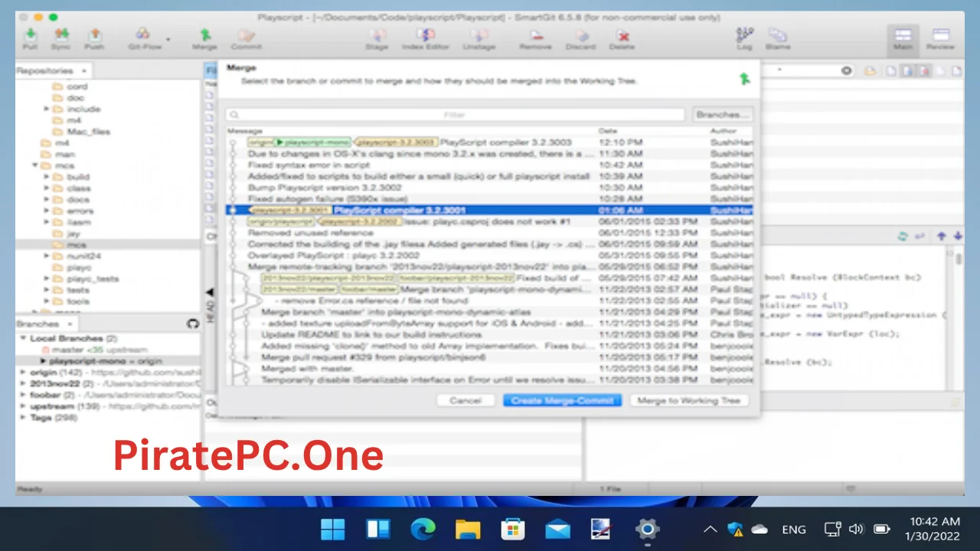
Task: Open the Git-Flow dropdown arrow
Action: coord(168,39)
